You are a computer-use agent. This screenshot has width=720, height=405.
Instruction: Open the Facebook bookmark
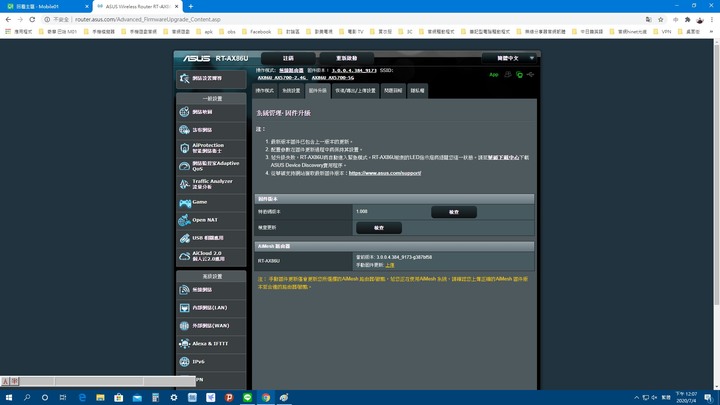pyautogui.click(x=257, y=32)
